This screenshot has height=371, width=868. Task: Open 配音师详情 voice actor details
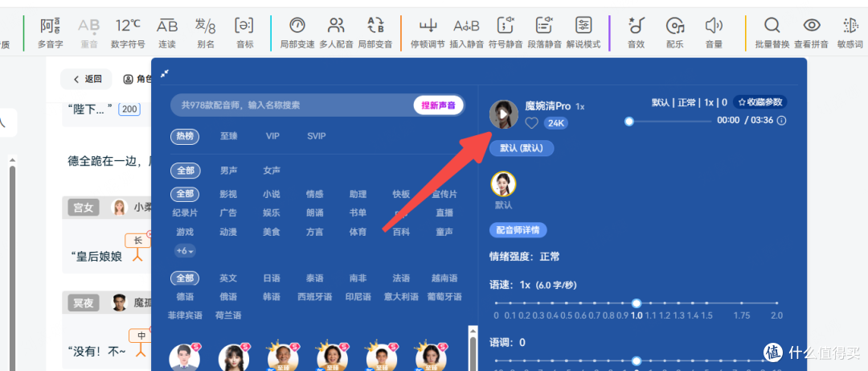coord(518,230)
